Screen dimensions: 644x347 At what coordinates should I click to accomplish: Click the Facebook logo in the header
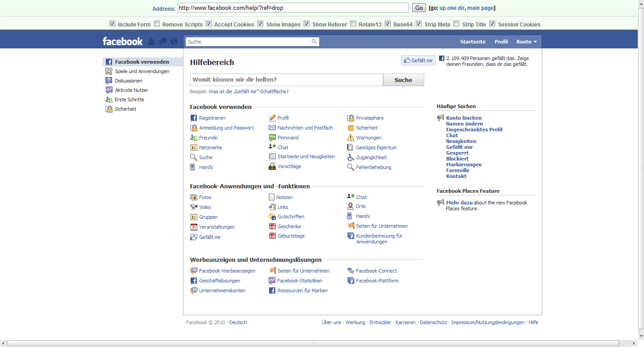pyautogui.click(x=122, y=41)
